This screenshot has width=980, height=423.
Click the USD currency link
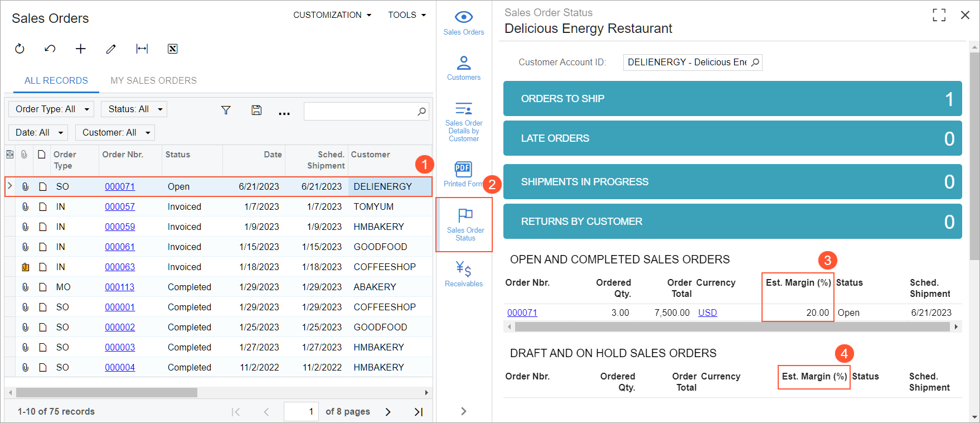(707, 313)
